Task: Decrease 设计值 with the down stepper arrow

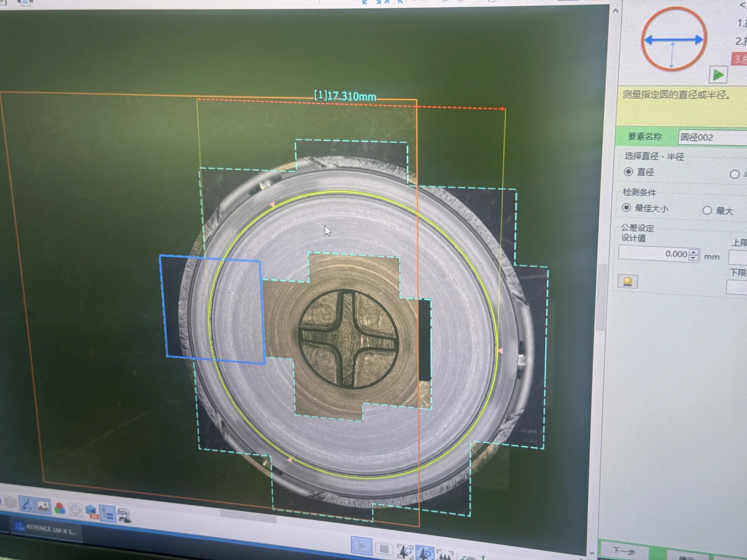Action: pos(693,258)
